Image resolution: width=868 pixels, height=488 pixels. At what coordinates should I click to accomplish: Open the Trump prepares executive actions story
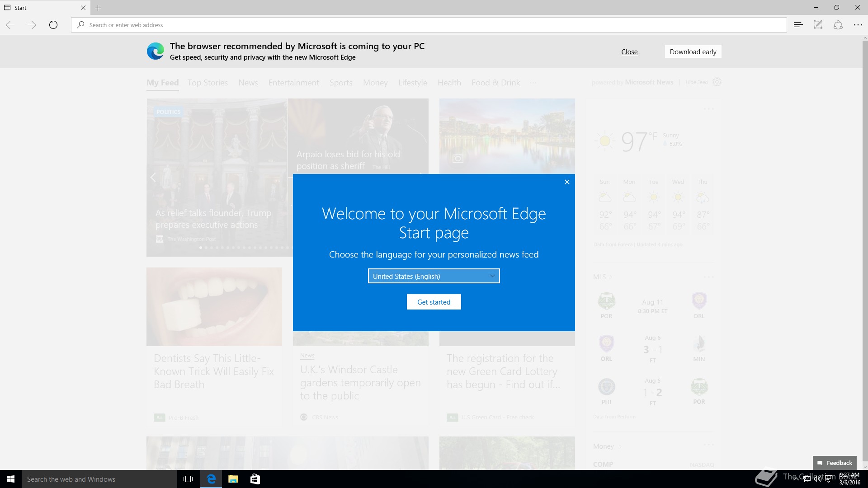coord(213,219)
